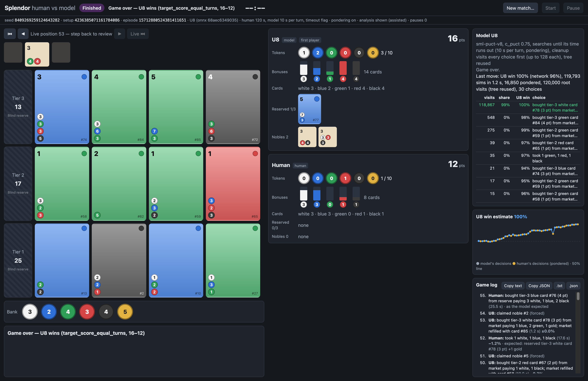
Task: Select the gold token in the bank
Action: pyautogui.click(x=125, y=312)
